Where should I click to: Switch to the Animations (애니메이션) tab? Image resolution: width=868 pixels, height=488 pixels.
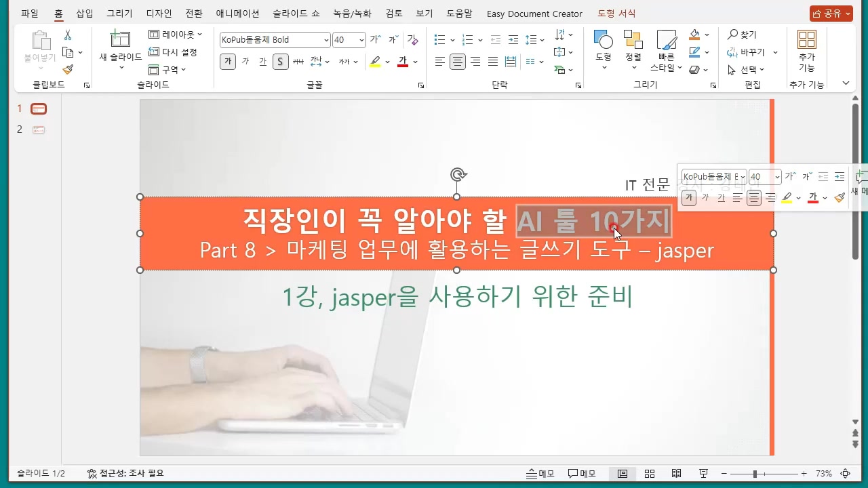(237, 14)
